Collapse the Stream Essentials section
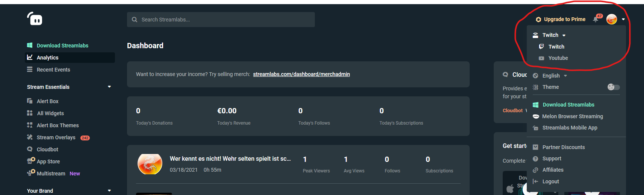 [x=109, y=87]
